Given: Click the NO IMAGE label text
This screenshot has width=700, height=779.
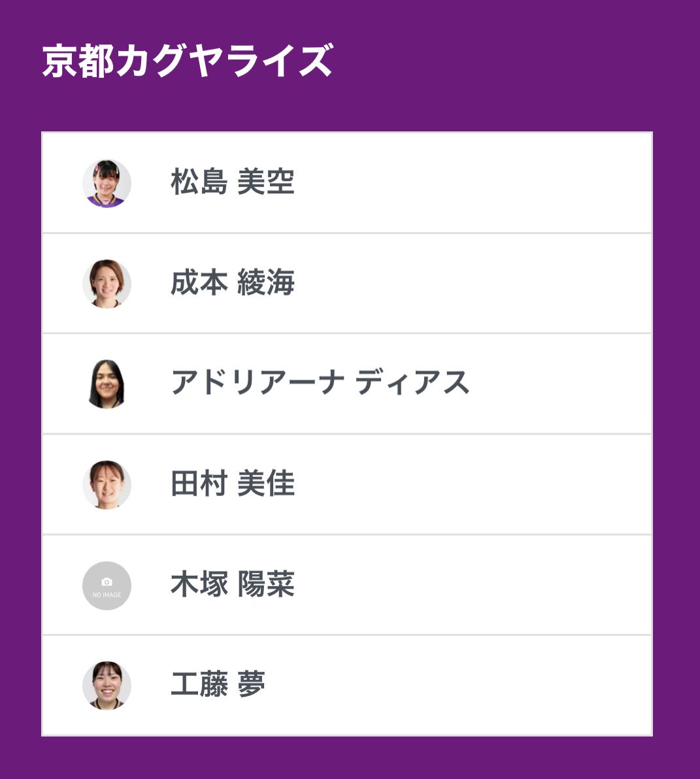Looking at the screenshot, I should point(107,595).
